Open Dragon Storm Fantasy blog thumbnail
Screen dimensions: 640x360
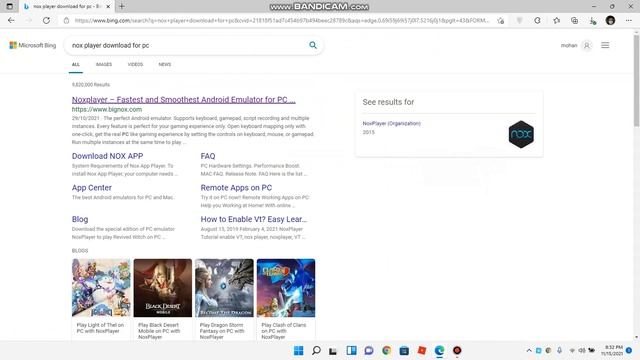click(224, 288)
